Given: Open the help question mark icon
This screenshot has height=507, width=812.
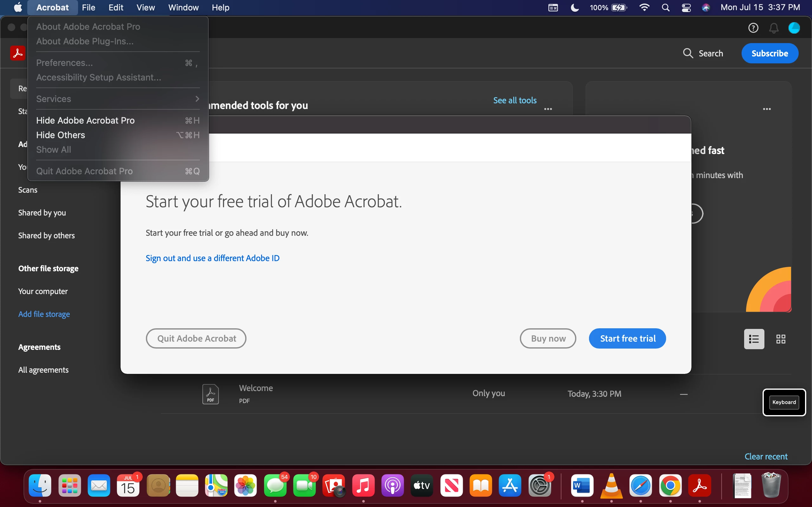Looking at the screenshot, I should coord(753,28).
